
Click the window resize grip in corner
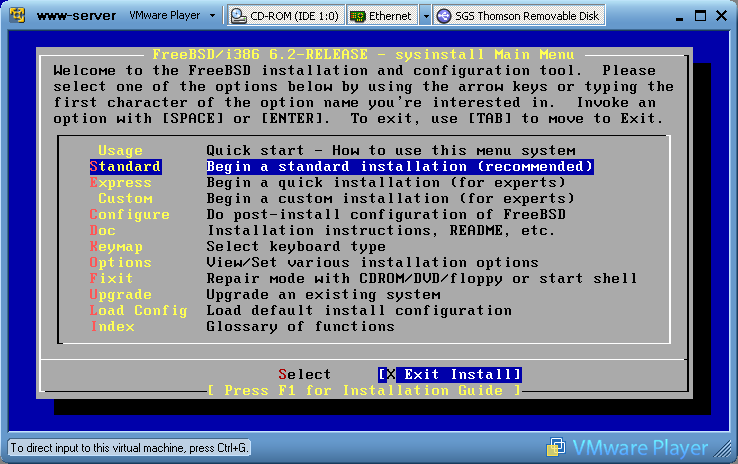[x=722, y=449]
